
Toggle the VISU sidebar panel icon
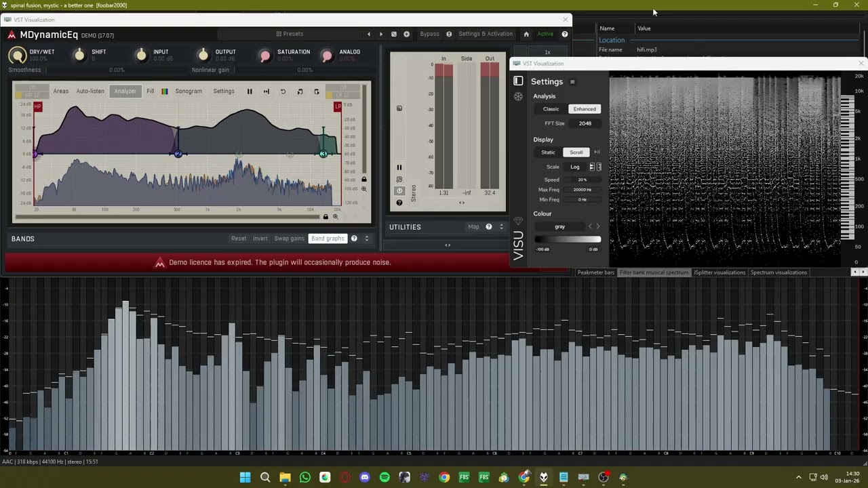click(518, 81)
